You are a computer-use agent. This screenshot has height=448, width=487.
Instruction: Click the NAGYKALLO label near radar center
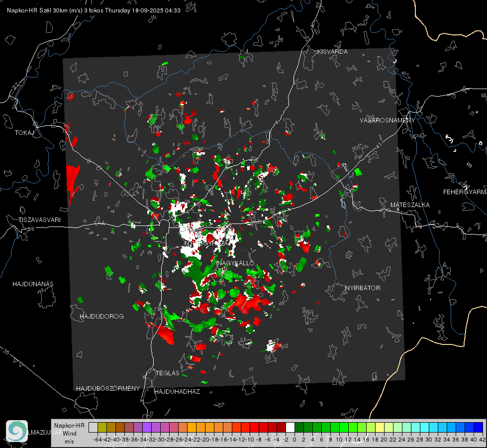click(x=236, y=263)
